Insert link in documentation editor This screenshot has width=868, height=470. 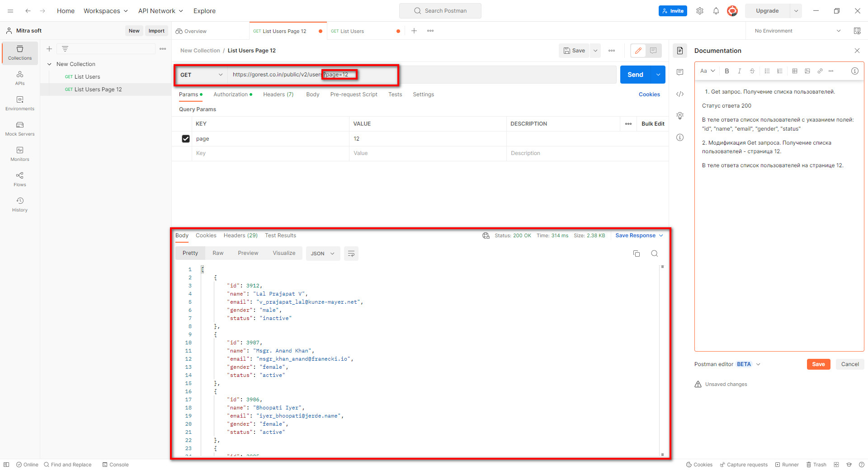tap(820, 71)
